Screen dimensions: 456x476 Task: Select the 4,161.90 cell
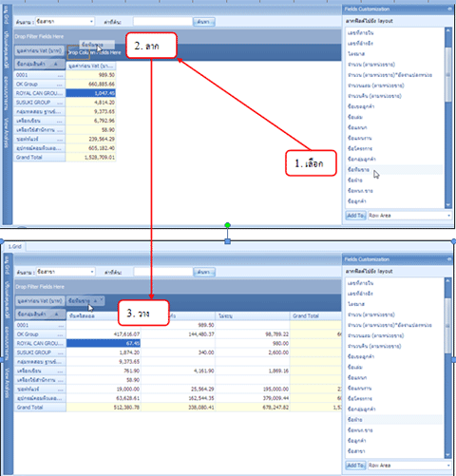tap(178, 371)
